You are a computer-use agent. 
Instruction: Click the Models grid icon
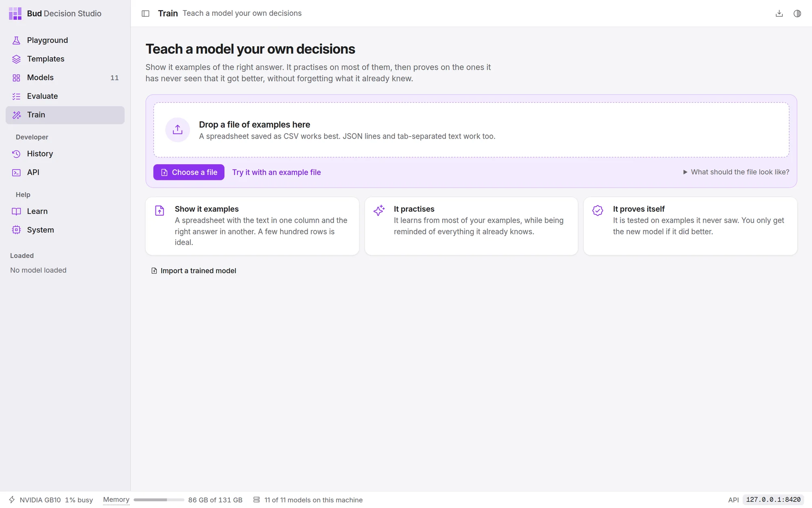tap(16, 78)
